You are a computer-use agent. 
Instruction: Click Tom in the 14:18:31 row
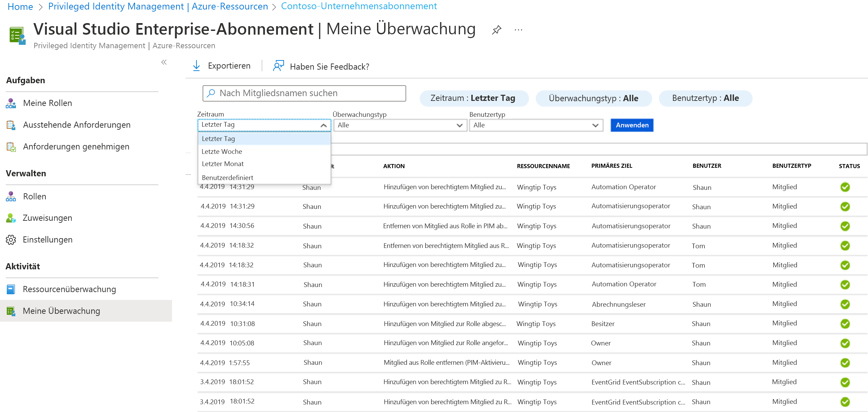(x=699, y=284)
